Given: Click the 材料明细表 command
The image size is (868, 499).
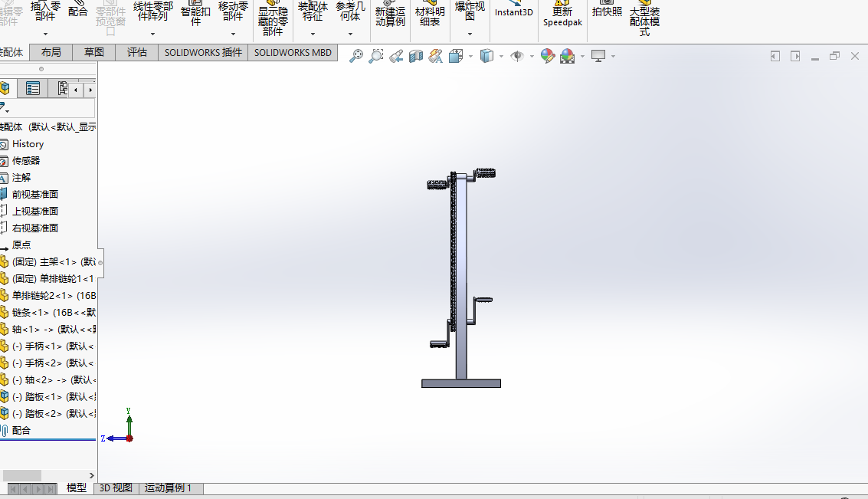Looking at the screenshot, I should pyautogui.click(x=430, y=13).
